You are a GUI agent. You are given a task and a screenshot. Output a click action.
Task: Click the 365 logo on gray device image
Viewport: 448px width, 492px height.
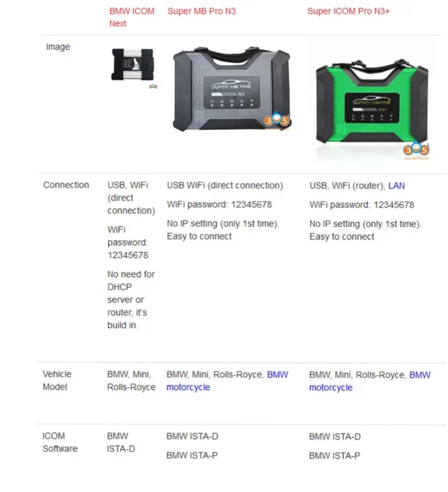pos(277,120)
